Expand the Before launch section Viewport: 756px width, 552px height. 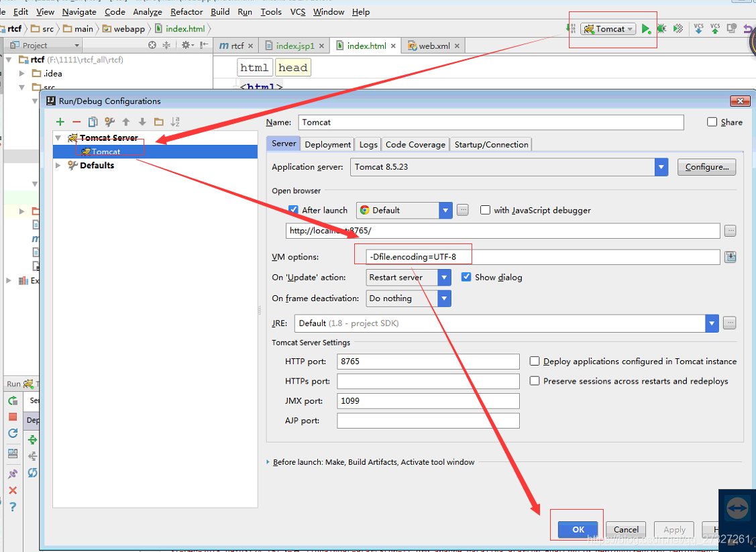click(x=268, y=462)
